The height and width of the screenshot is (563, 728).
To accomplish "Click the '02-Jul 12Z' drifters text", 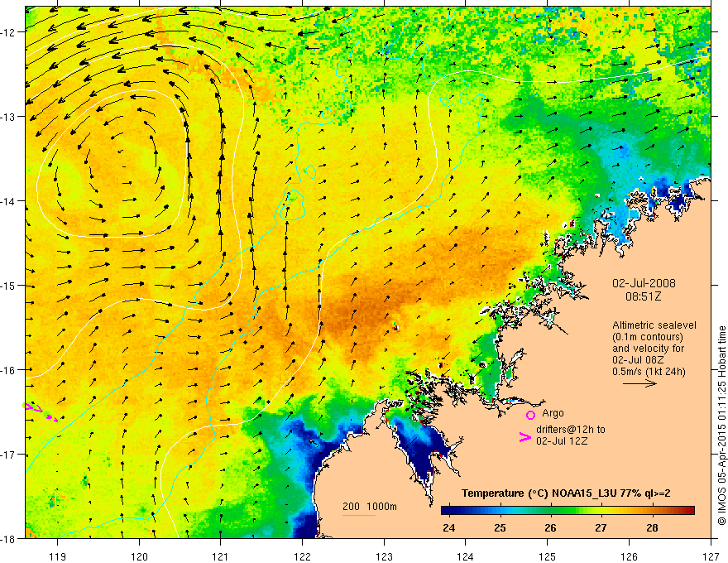I will 562,440.
